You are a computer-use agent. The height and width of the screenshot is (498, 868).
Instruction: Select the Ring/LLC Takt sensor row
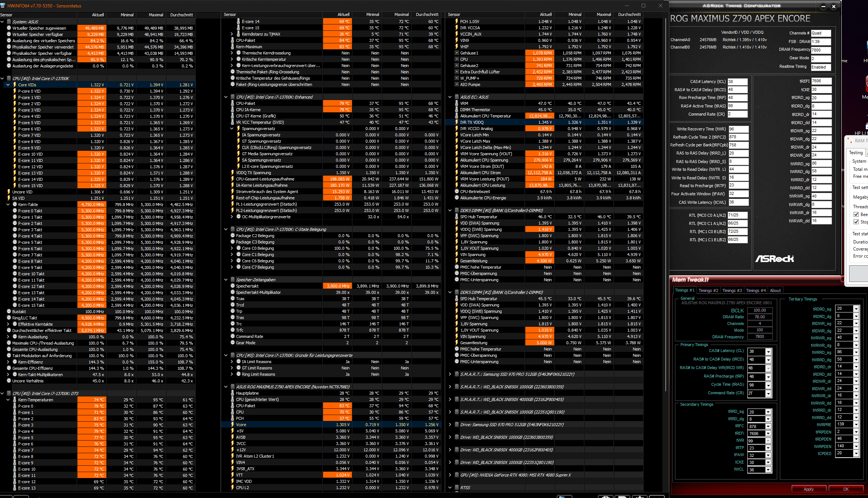(98, 318)
